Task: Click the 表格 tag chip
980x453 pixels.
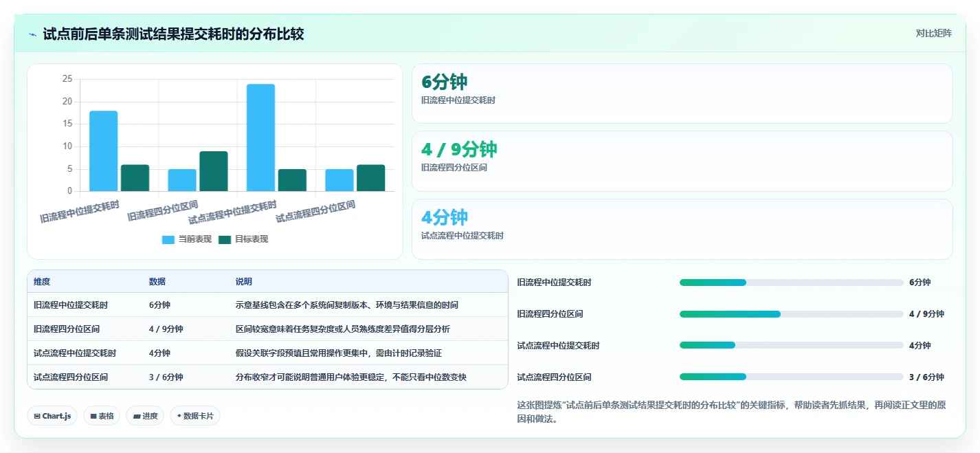Action: [x=102, y=416]
